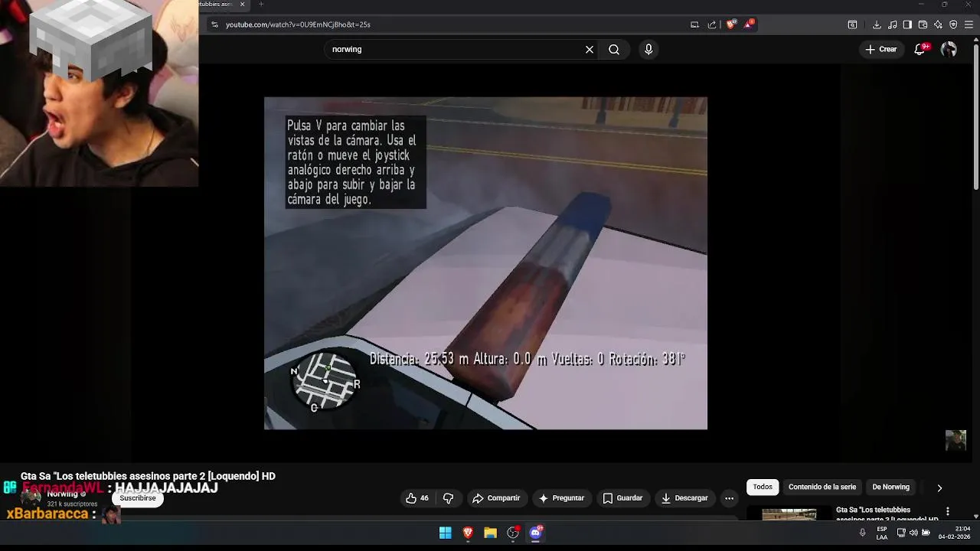980x551 pixels.
Task: Open the account avatar menu
Action: point(949,49)
